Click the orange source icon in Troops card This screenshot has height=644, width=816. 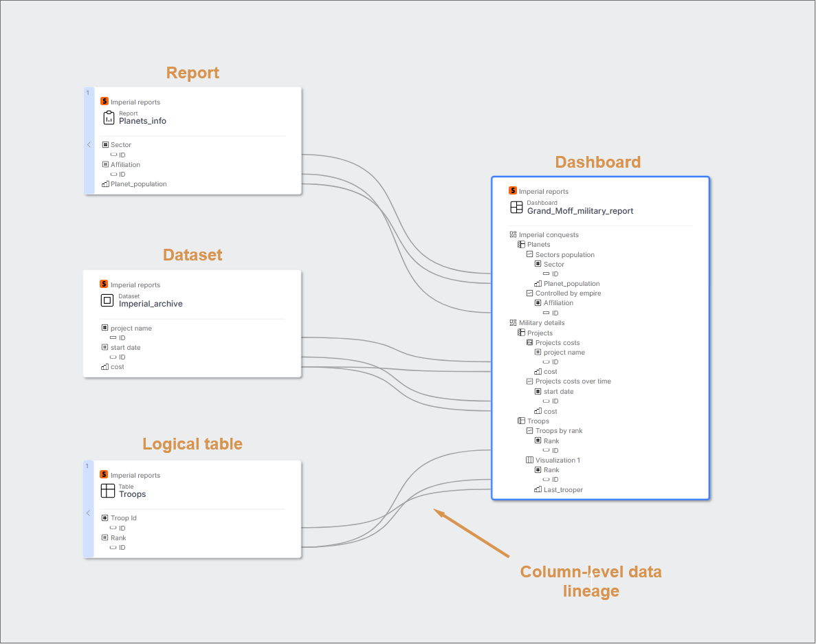click(x=104, y=474)
